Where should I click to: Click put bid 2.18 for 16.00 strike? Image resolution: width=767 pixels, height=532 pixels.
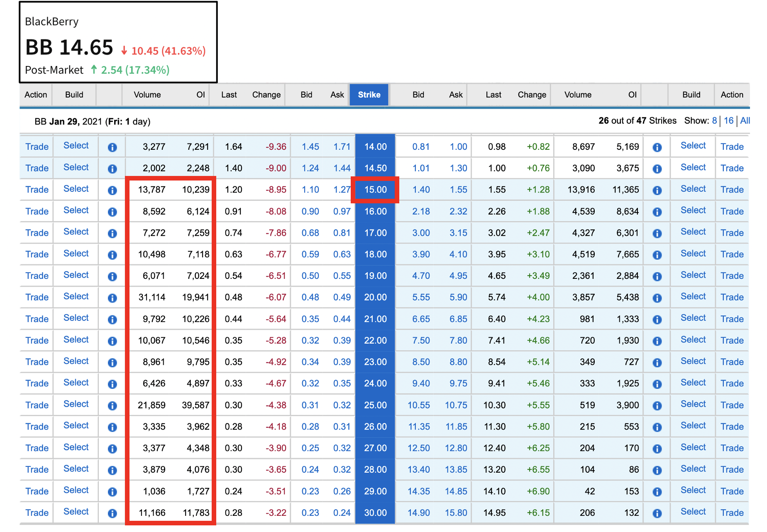421,211
